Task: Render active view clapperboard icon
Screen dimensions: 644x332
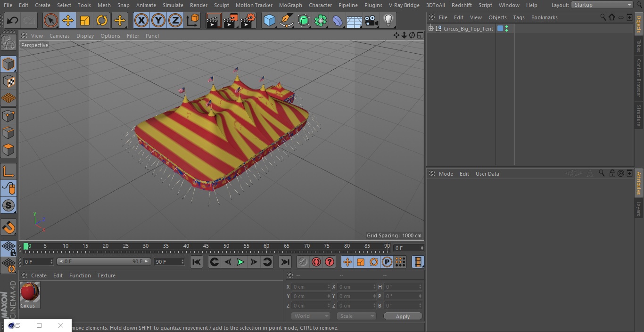Action: pos(214,21)
